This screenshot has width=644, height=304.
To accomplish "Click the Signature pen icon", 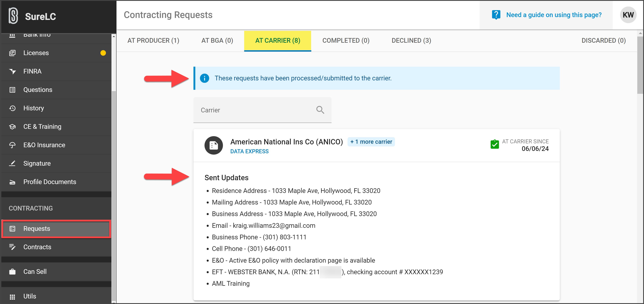I will point(12,163).
